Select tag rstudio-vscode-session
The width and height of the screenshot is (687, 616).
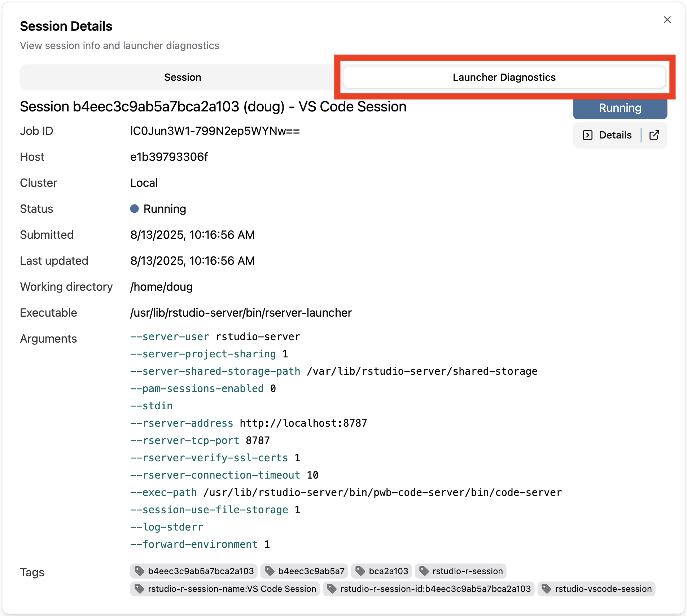coord(596,589)
